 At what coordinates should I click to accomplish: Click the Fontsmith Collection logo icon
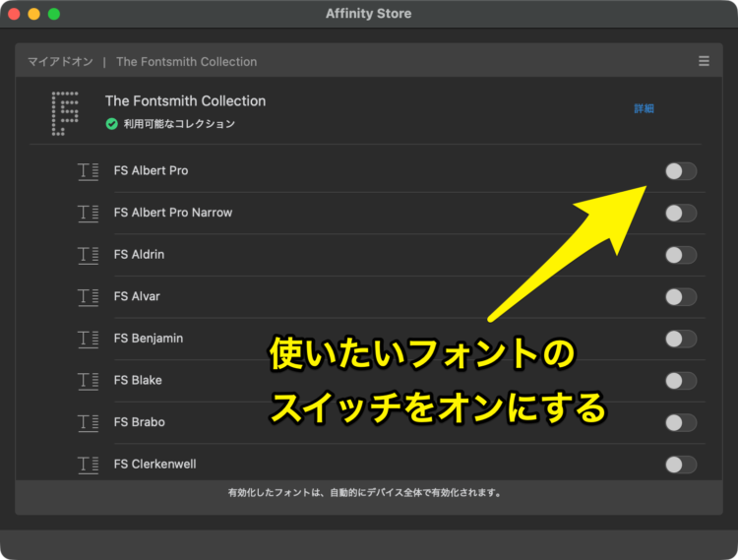pyautogui.click(x=65, y=112)
